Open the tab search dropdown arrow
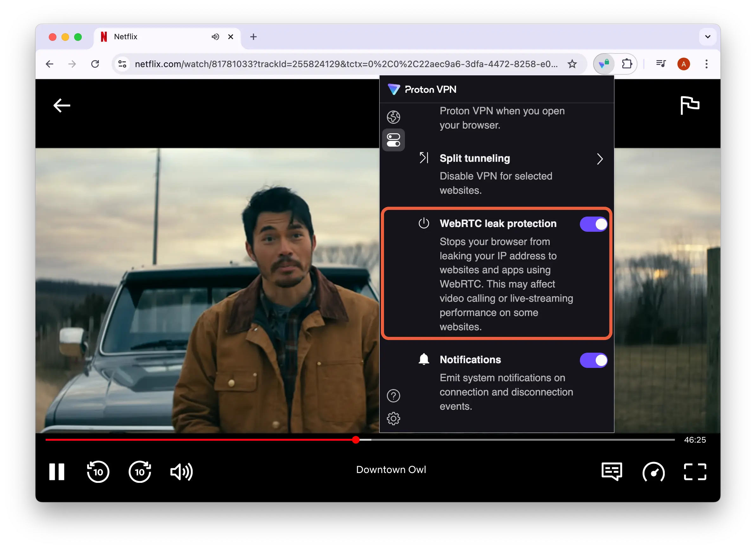Screen dimensions: 756x549 [708, 37]
